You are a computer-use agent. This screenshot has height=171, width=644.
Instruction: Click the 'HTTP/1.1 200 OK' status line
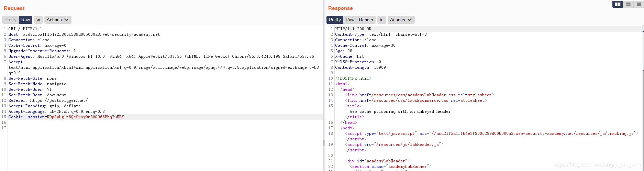tap(353, 29)
